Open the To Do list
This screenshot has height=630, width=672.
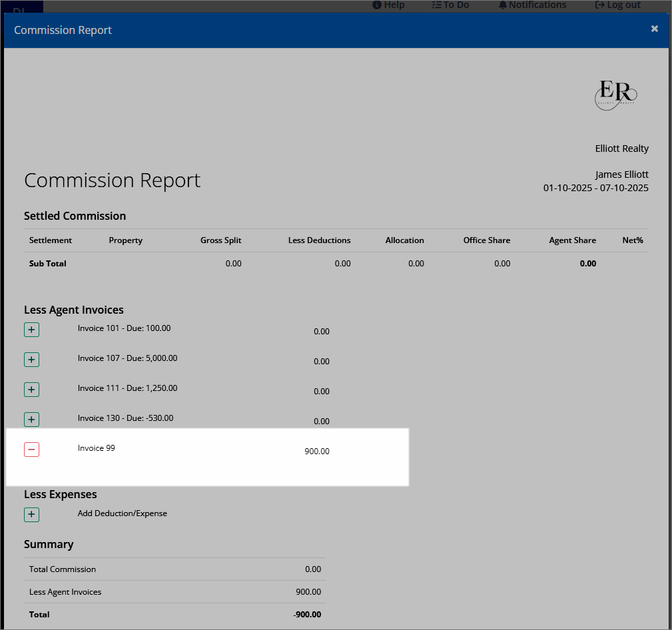[450, 5]
